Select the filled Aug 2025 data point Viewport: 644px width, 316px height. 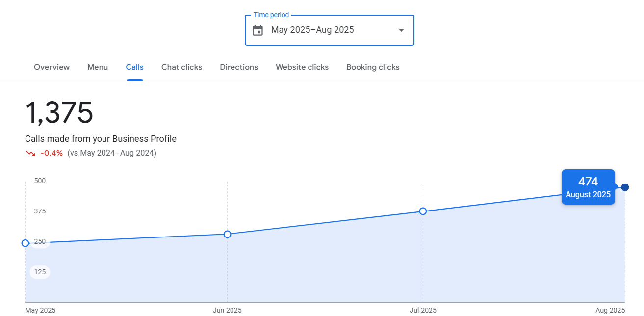[x=625, y=187]
